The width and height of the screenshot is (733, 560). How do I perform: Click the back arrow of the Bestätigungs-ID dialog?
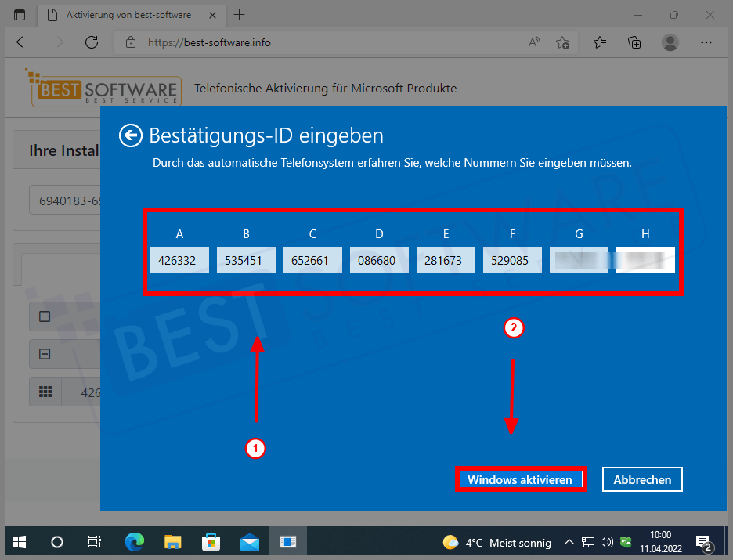pos(130,135)
